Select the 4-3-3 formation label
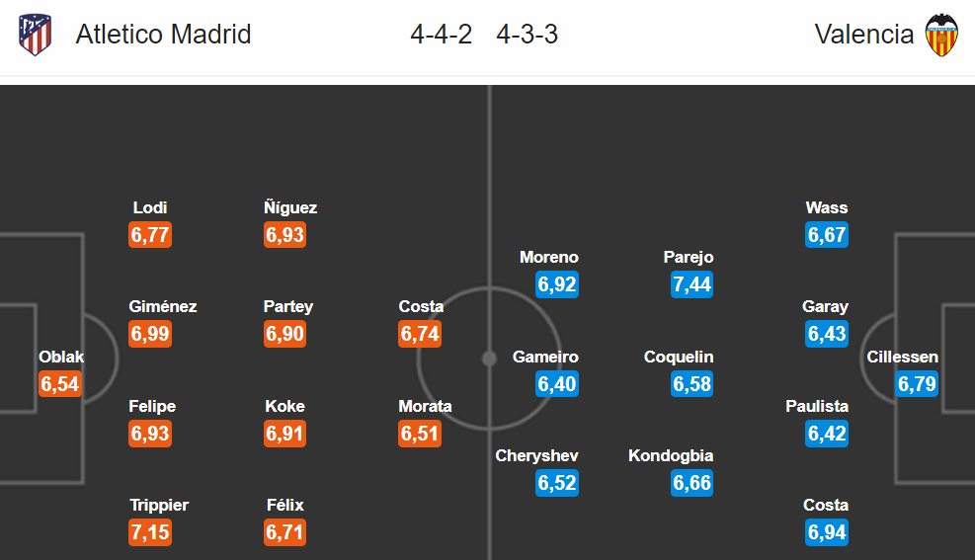The width and height of the screenshot is (975, 560). [x=527, y=35]
